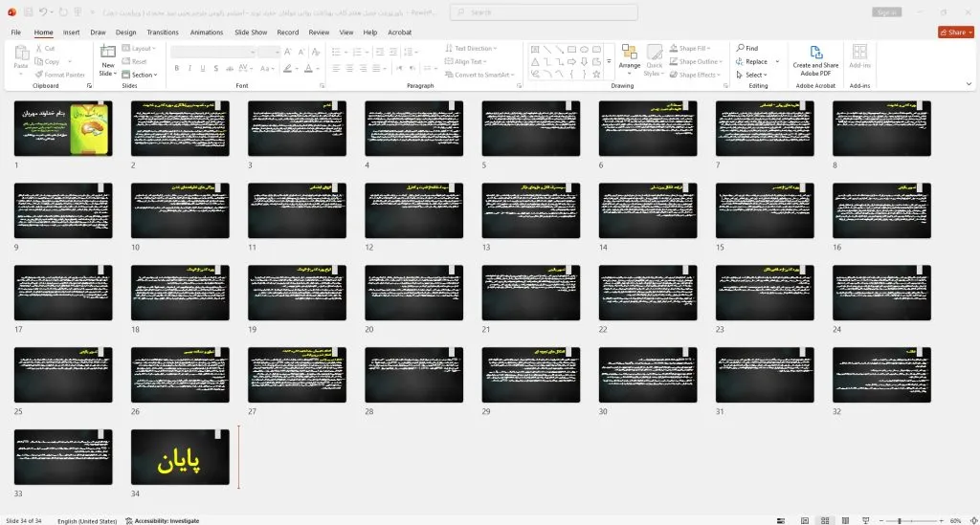Toggle align left in the Paragraph group

click(336, 68)
